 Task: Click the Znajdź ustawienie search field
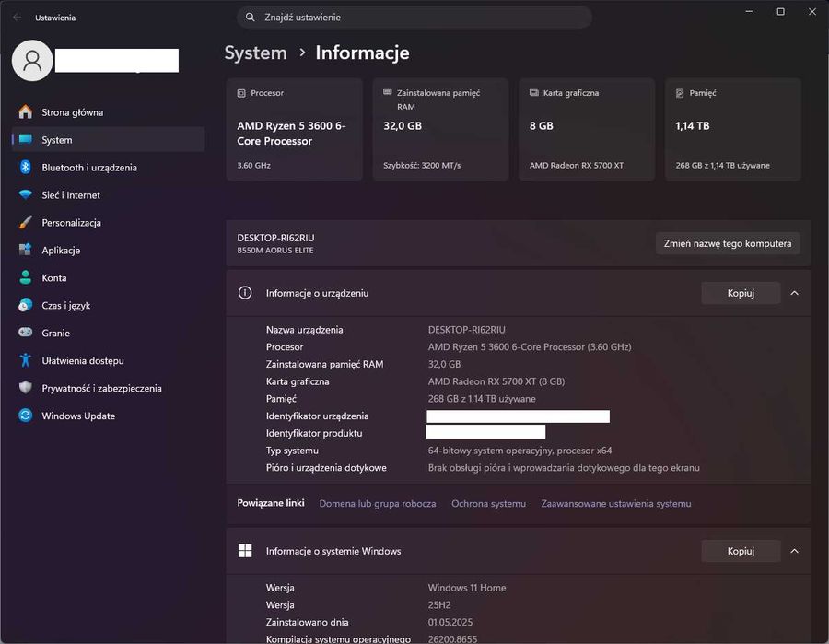click(x=414, y=17)
